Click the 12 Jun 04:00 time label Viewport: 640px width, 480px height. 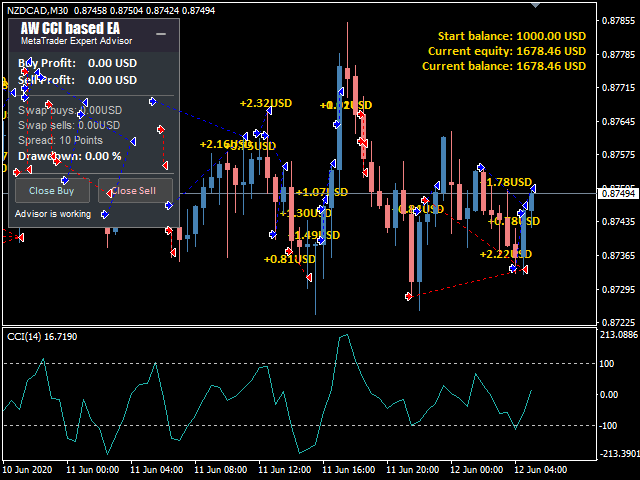pos(540,470)
